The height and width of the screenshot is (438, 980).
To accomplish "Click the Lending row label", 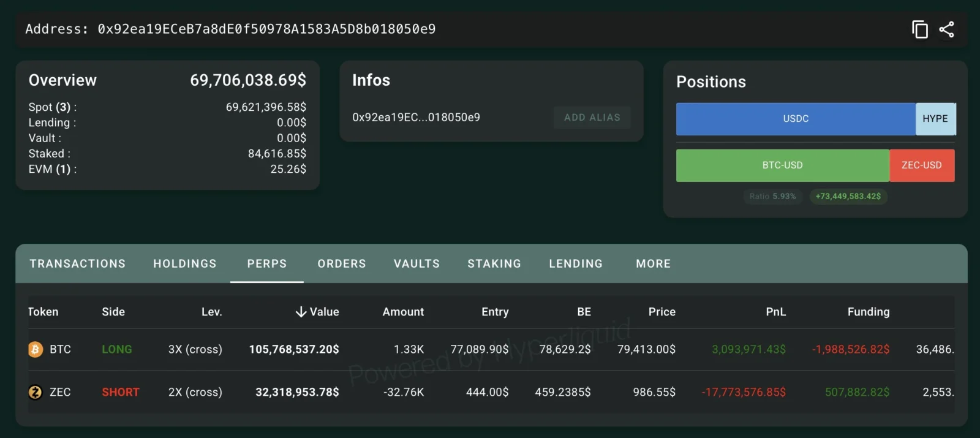I will [52, 123].
